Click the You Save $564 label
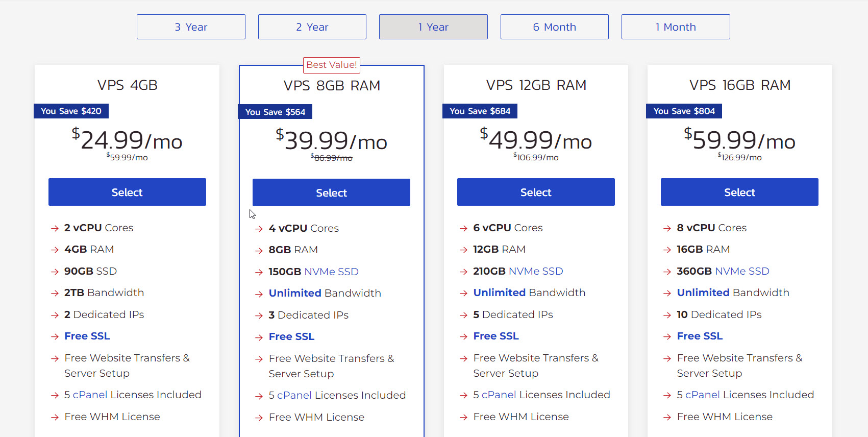 [275, 112]
